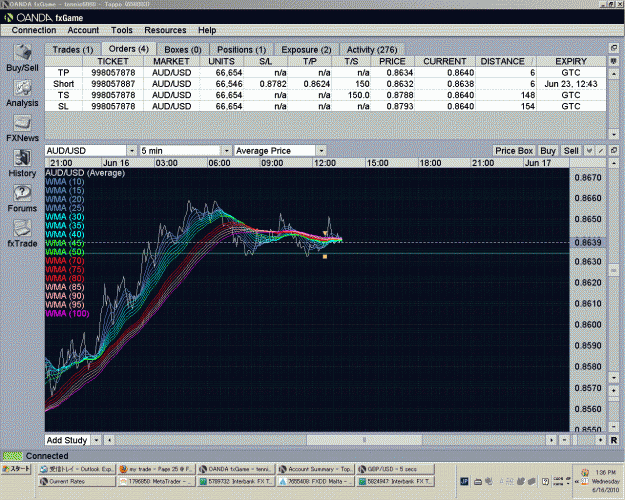Switch to GBP/USD - 5 secs taskbar window

click(395, 469)
